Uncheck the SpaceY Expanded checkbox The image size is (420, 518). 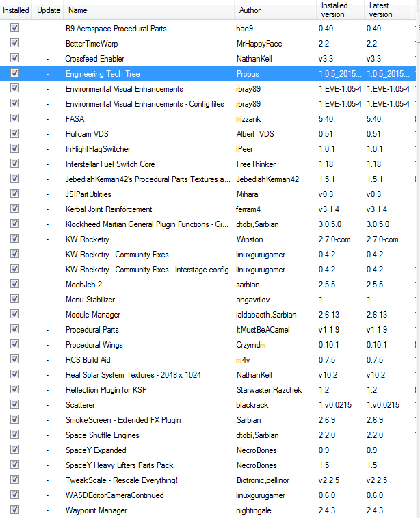click(14, 450)
